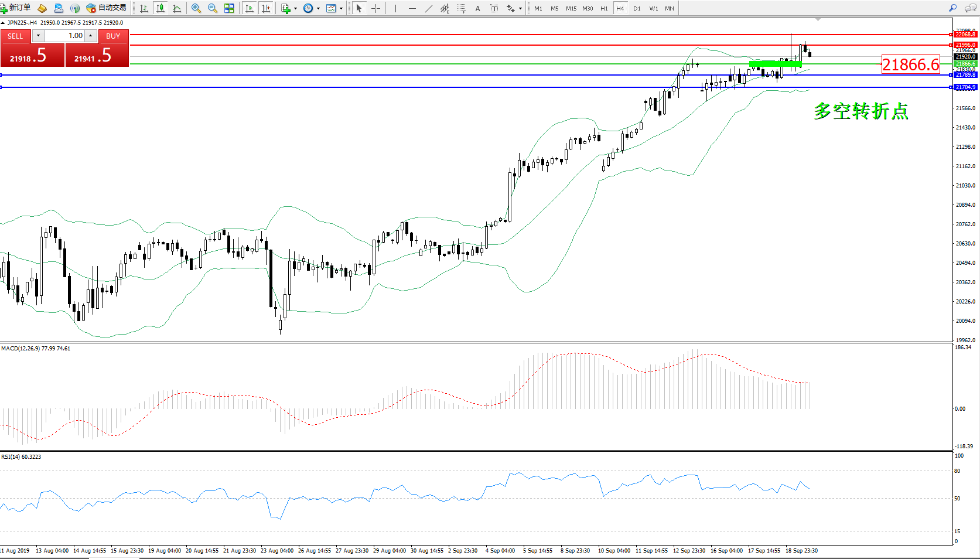Viewport: 980px width, 559px height.
Task: Select the trendline drawing tool
Action: click(x=429, y=8)
